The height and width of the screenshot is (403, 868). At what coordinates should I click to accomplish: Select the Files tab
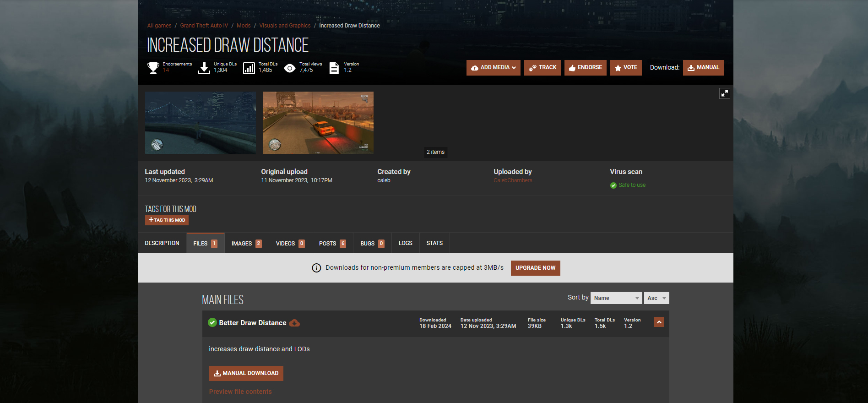click(x=206, y=243)
